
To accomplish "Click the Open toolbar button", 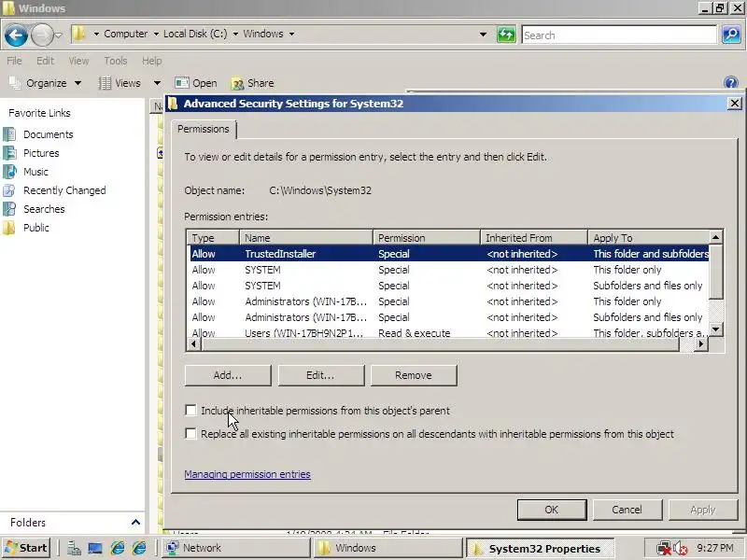I will point(196,83).
